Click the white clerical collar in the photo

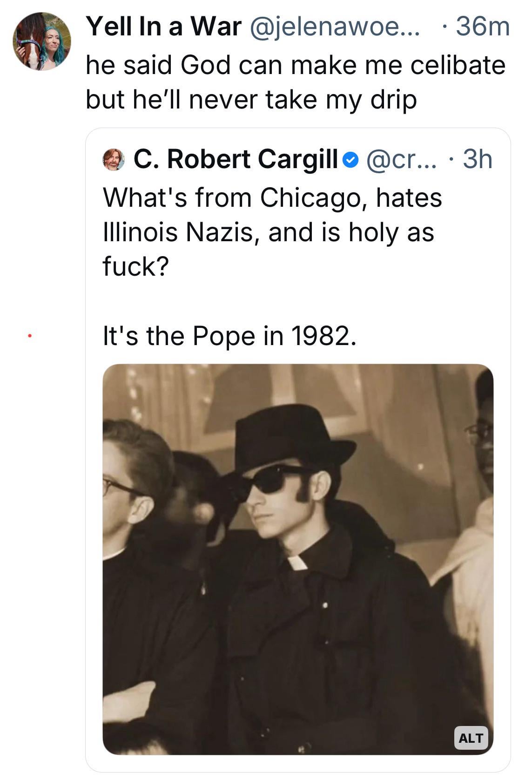pyautogui.click(x=297, y=562)
